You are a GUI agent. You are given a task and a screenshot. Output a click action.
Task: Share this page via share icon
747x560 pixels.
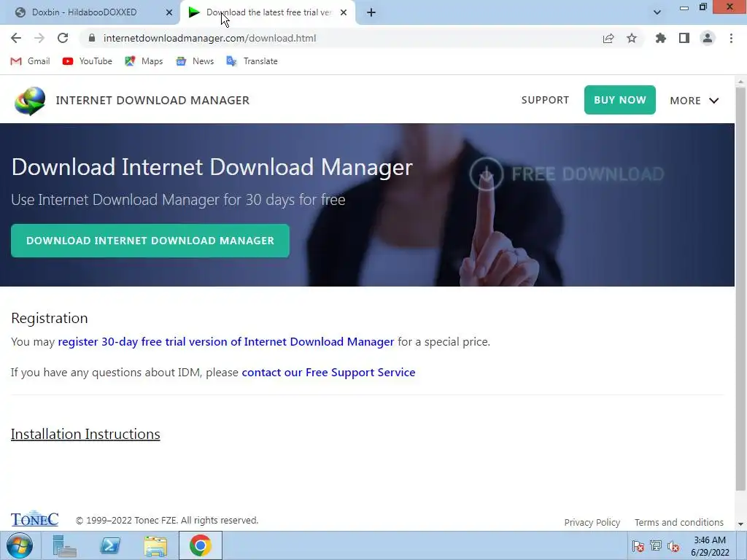coord(608,38)
